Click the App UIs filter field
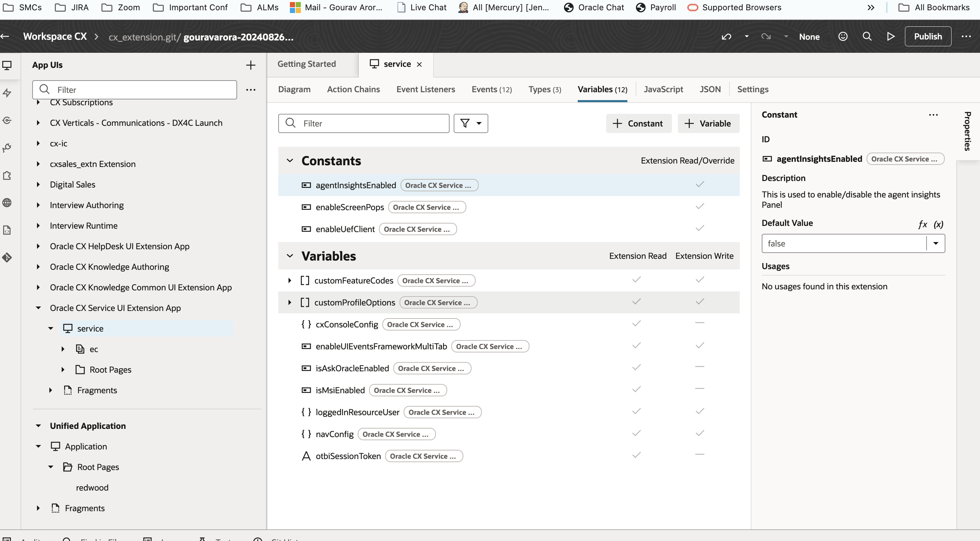The image size is (980, 541). pos(135,90)
